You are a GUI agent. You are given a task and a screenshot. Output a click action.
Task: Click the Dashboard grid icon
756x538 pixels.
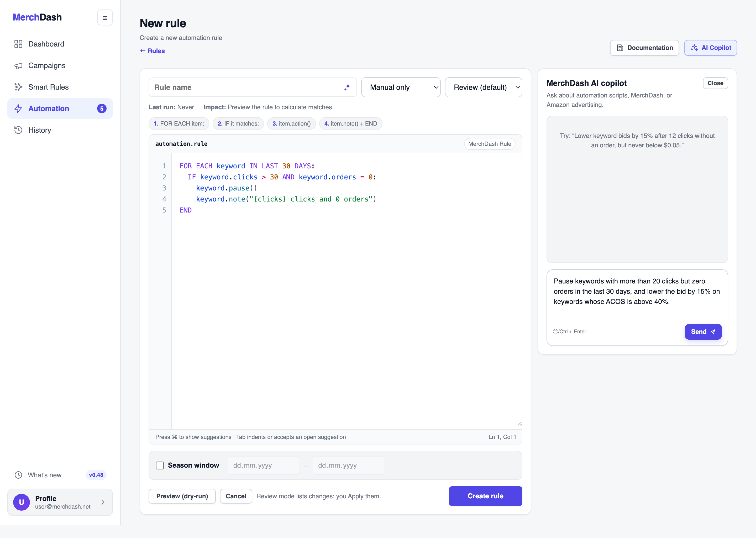point(18,44)
